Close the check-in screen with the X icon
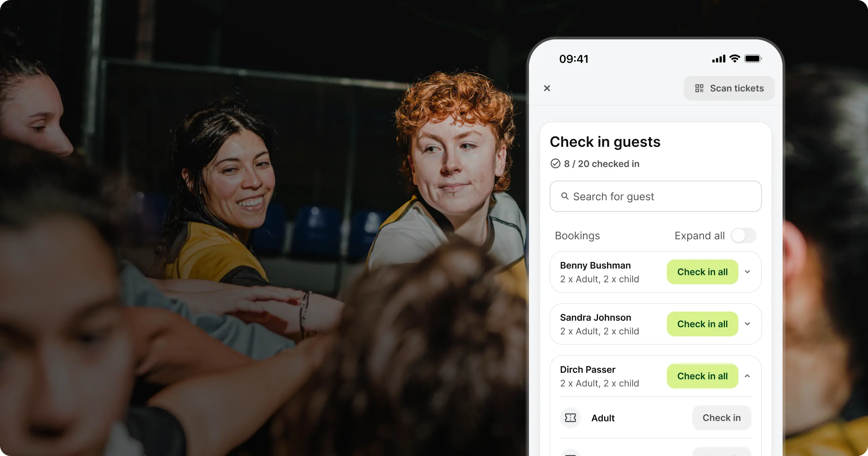 point(547,88)
